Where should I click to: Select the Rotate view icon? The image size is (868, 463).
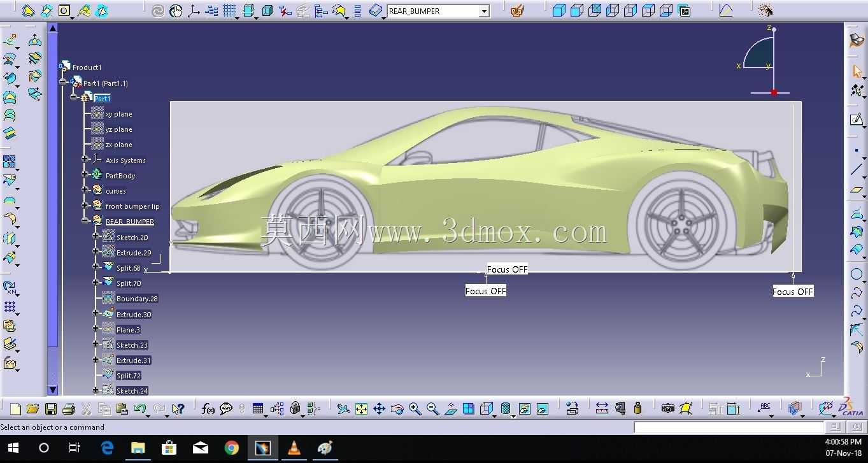(x=397, y=409)
